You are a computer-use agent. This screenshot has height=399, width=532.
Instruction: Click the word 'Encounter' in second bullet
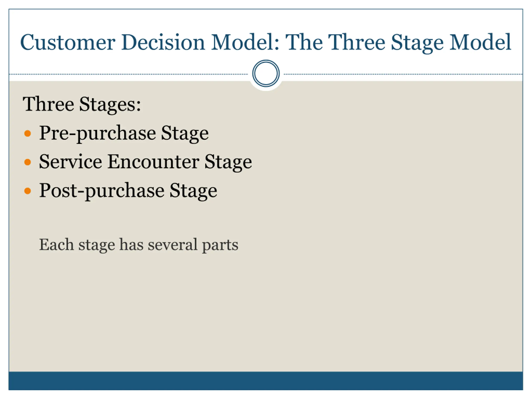(x=153, y=162)
